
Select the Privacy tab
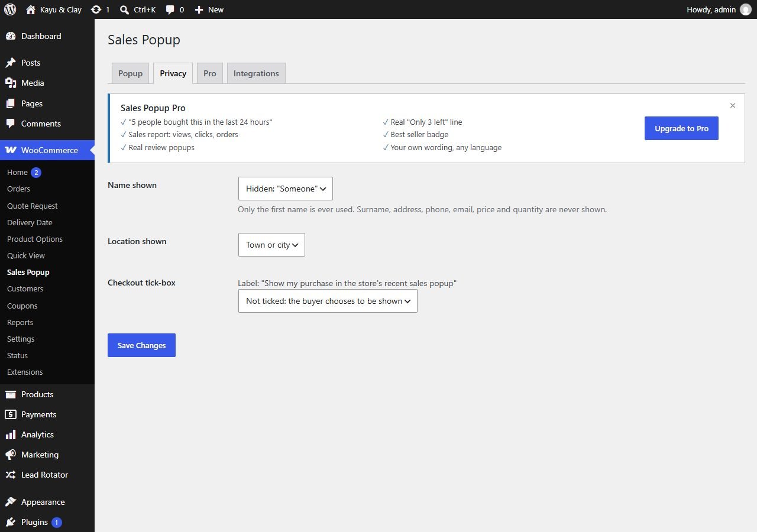pos(173,73)
